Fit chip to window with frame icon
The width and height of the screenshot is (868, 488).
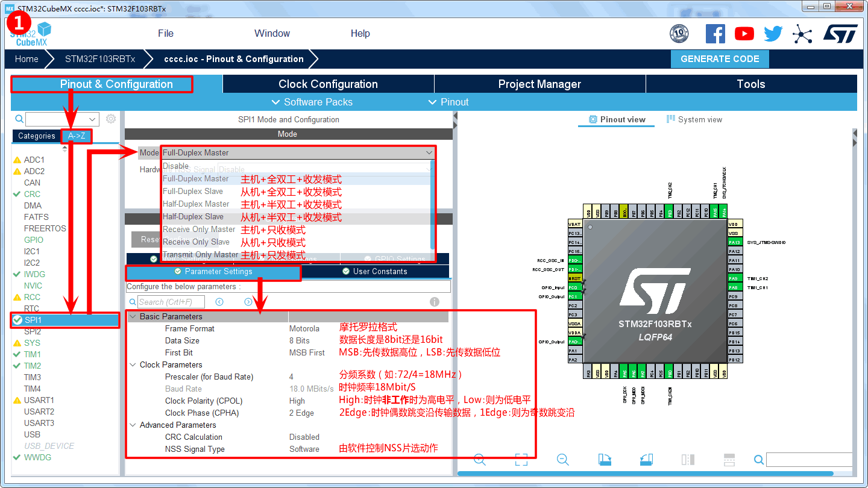[521, 460]
